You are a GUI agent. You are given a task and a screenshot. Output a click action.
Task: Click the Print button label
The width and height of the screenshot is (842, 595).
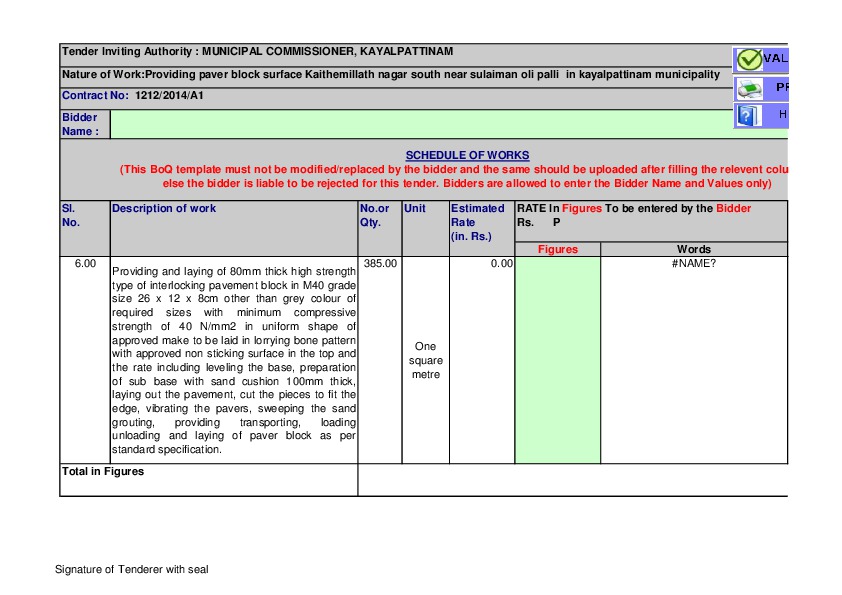(782, 87)
